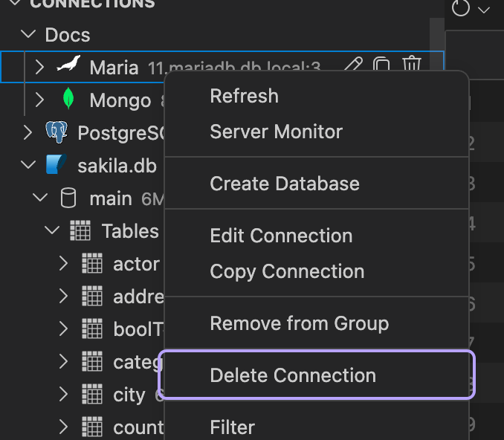The width and height of the screenshot is (504, 440).
Task: Click the table icon beside actor
Action: [x=92, y=263]
